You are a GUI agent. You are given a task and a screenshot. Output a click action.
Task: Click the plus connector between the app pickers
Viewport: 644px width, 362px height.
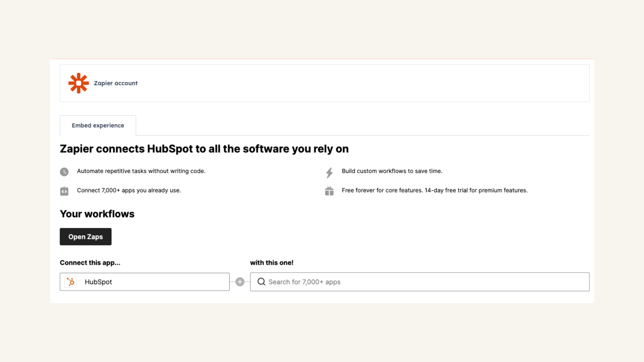(239, 281)
